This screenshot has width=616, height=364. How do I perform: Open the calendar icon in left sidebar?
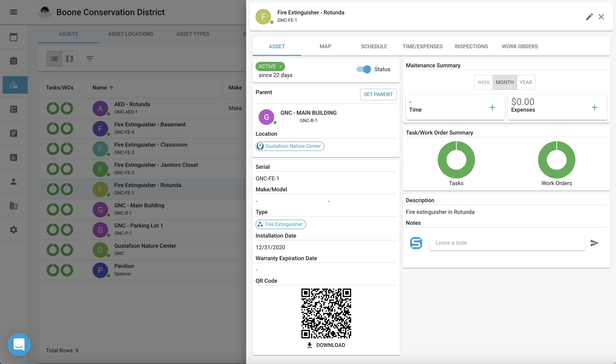[x=13, y=37]
